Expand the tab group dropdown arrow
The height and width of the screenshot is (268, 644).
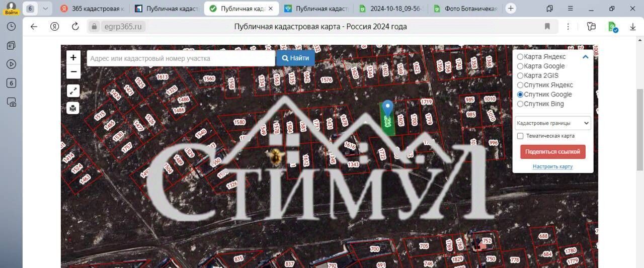click(45, 8)
